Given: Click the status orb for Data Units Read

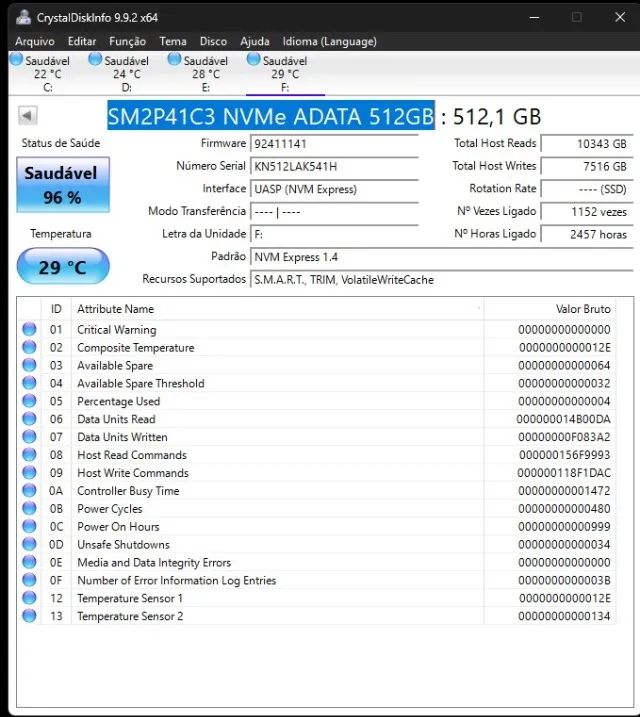Looking at the screenshot, I should click(29, 419).
